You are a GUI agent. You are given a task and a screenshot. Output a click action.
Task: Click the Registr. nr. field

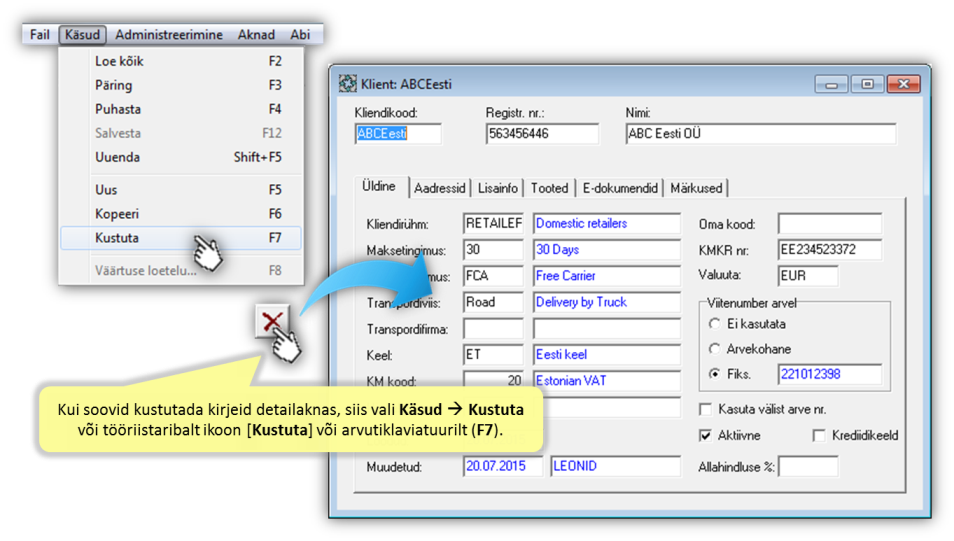tap(542, 134)
